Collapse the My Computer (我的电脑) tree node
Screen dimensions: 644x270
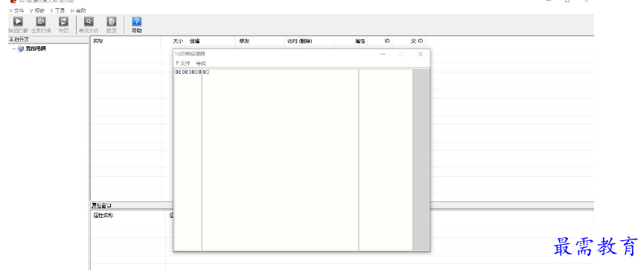pyautogui.click(x=14, y=48)
